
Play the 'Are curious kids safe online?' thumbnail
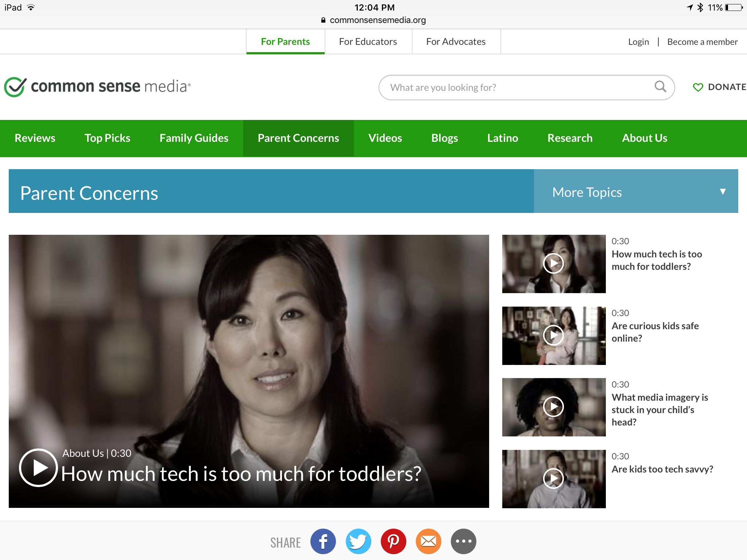click(x=553, y=335)
